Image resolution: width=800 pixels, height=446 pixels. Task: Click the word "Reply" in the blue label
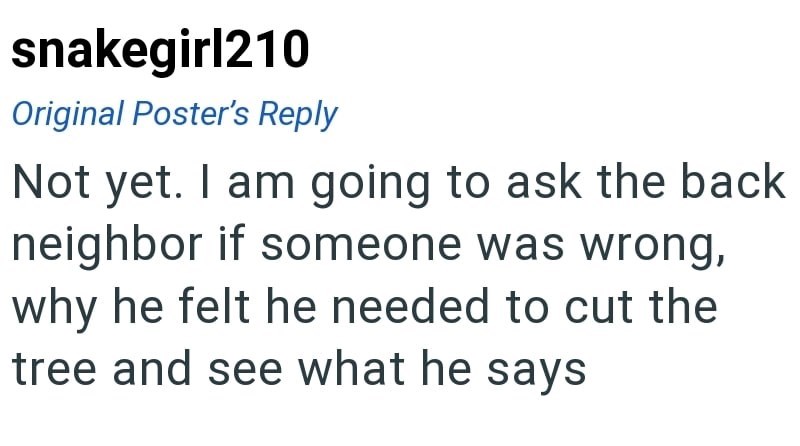point(298,114)
